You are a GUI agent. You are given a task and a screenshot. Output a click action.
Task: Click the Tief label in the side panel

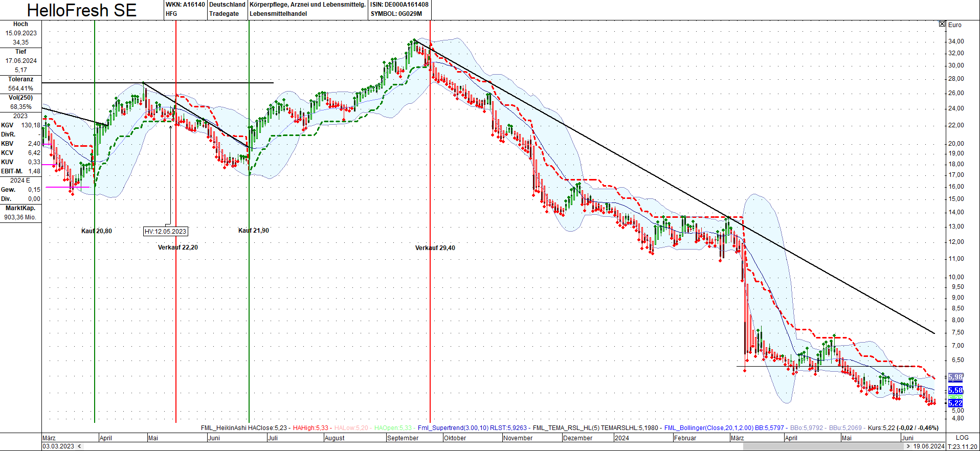[x=20, y=52]
